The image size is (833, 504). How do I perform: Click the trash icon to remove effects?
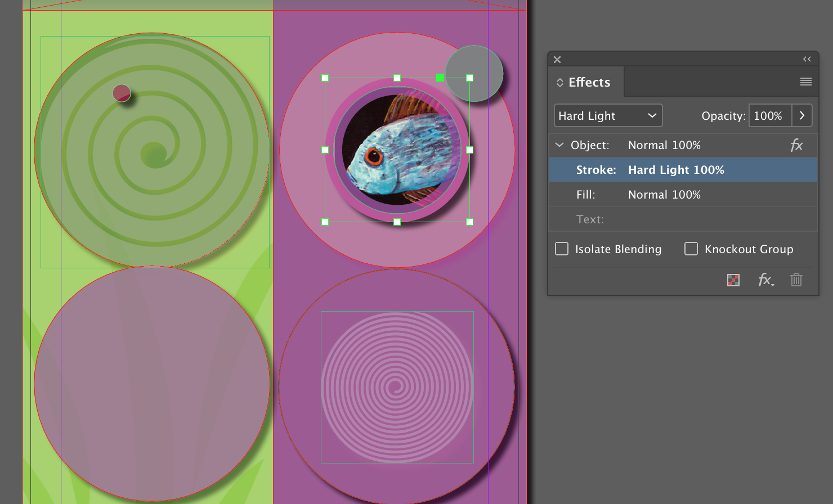tap(796, 280)
